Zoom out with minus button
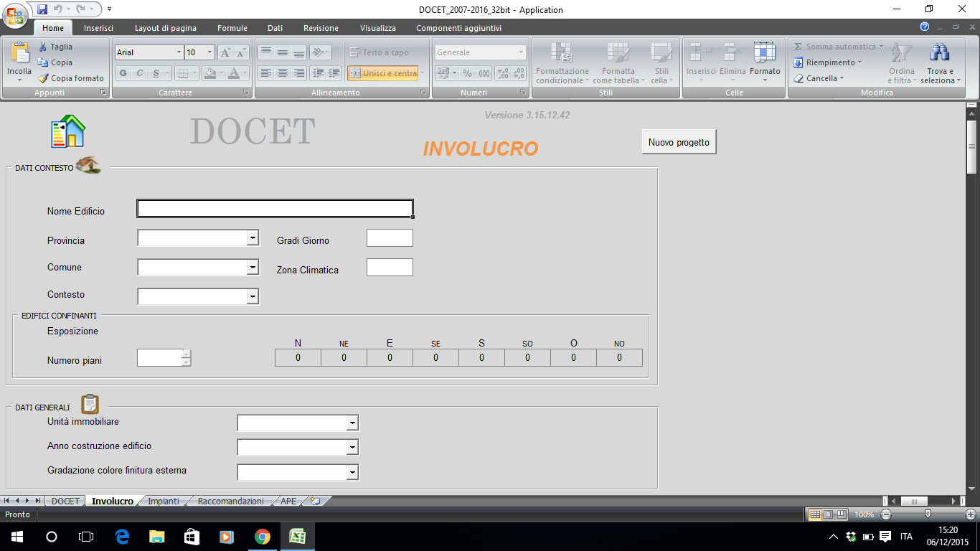The height and width of the screenshot is (551, 980). pyautogui.click(x=886, y=514)
